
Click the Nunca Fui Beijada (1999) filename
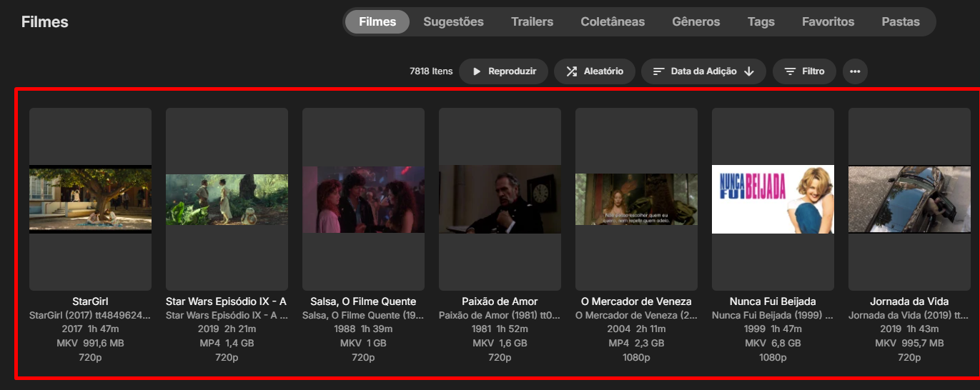pyautogui.click(x=773, y=315)
